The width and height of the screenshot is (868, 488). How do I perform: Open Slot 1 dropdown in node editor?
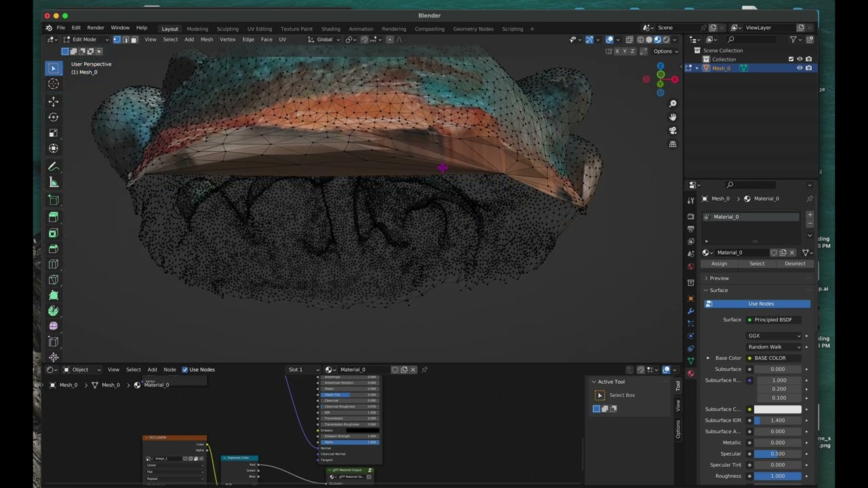(303, 369)
